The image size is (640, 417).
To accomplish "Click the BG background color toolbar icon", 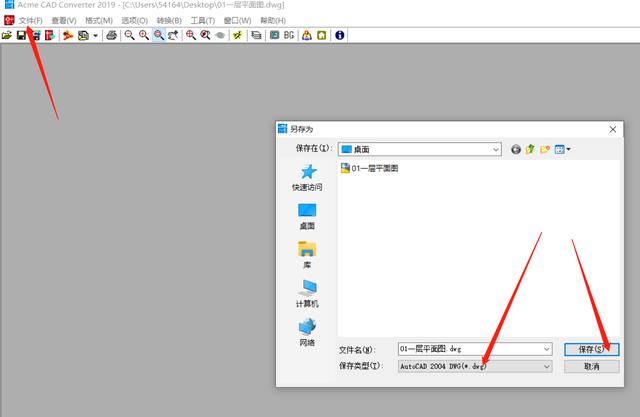I will click(x=289, y=35).
